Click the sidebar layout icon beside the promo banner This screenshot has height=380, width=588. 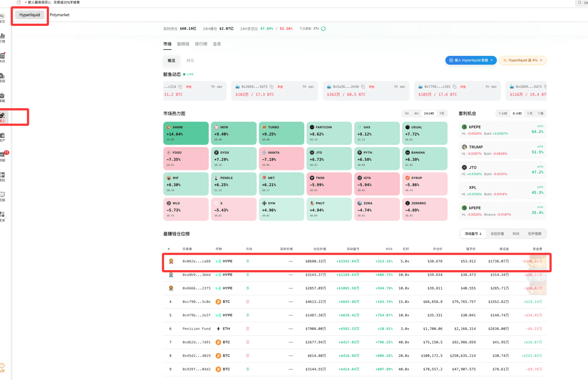(19, 3)
